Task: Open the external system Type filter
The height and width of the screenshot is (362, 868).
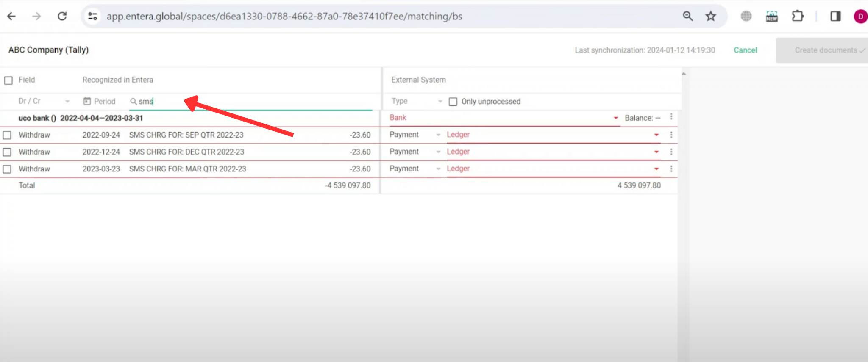Action: coord(440,101)
